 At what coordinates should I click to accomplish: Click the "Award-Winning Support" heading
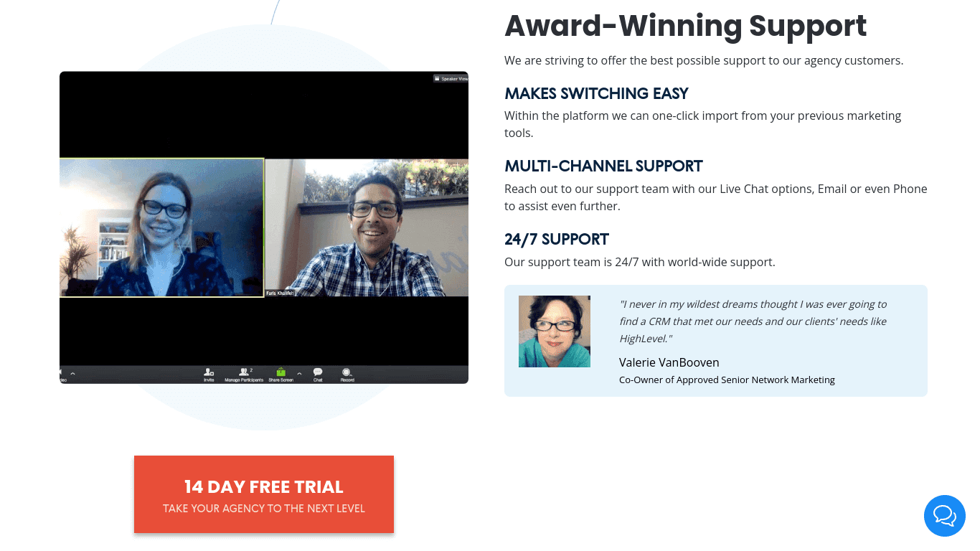pos(685,26)
